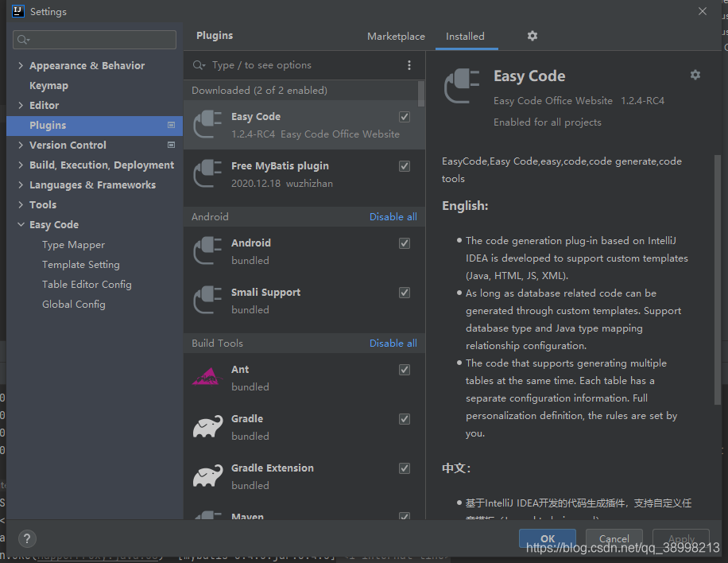
Task: Toggle the Smali Support checkbox
Action: [405, 292]
